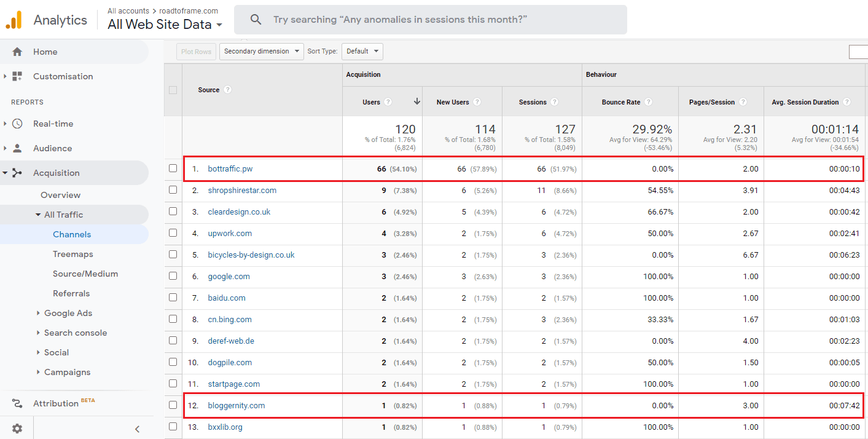Open the shropshirestar.com source link
This screenshot has height=439, width=868.
(242, 190)
